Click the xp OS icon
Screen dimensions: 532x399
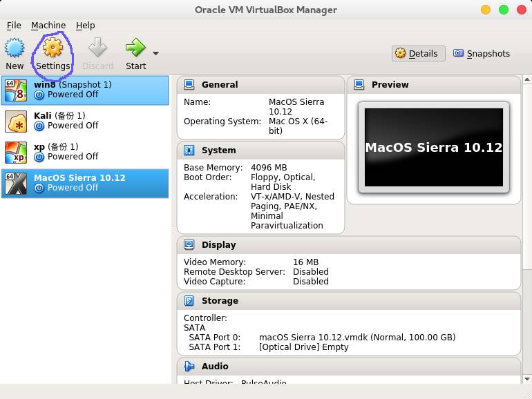click(x=16, y=152)
